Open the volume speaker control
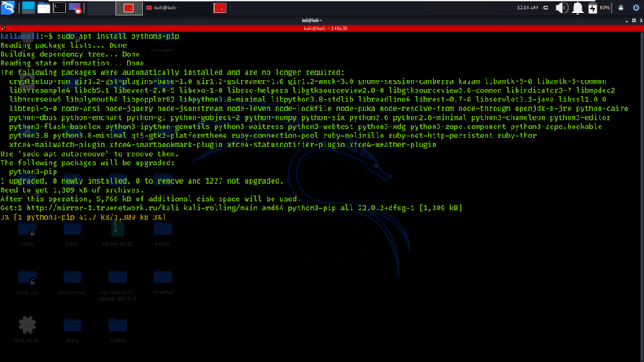Image resolution: width=644 pixels, height=362 pixels. (562, 8)
